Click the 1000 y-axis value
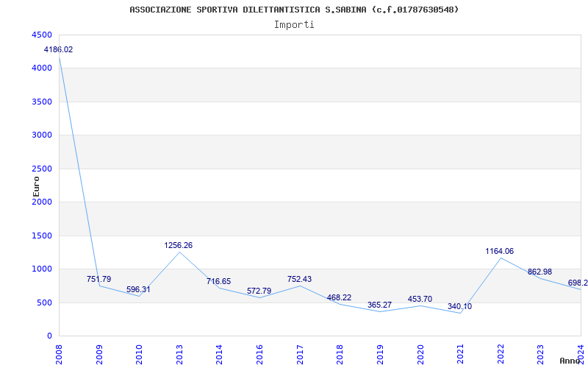The height and width of the screenshot is (368, 588). (43, 269)
